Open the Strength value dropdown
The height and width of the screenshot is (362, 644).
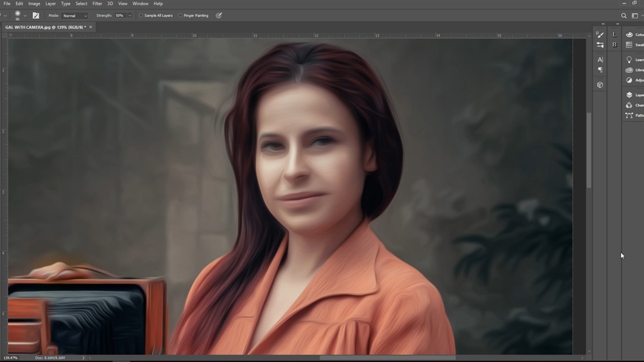[x=129, y=16]
